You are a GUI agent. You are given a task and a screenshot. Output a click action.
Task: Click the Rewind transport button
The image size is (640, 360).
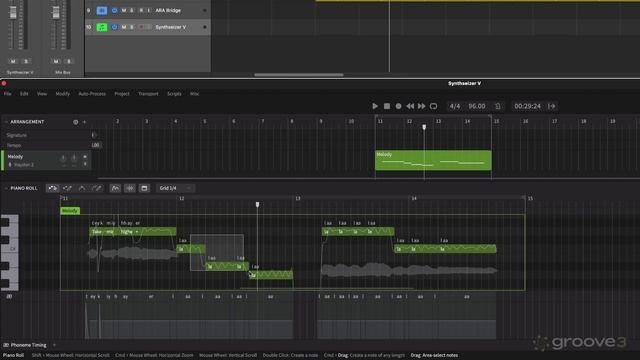point(410,106)
